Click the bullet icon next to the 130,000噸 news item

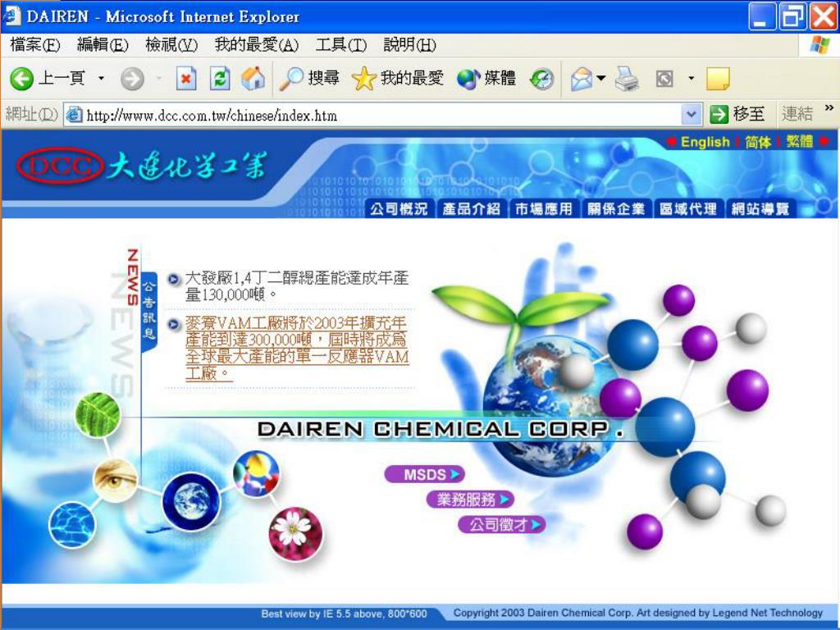click(x=174, y=279)
